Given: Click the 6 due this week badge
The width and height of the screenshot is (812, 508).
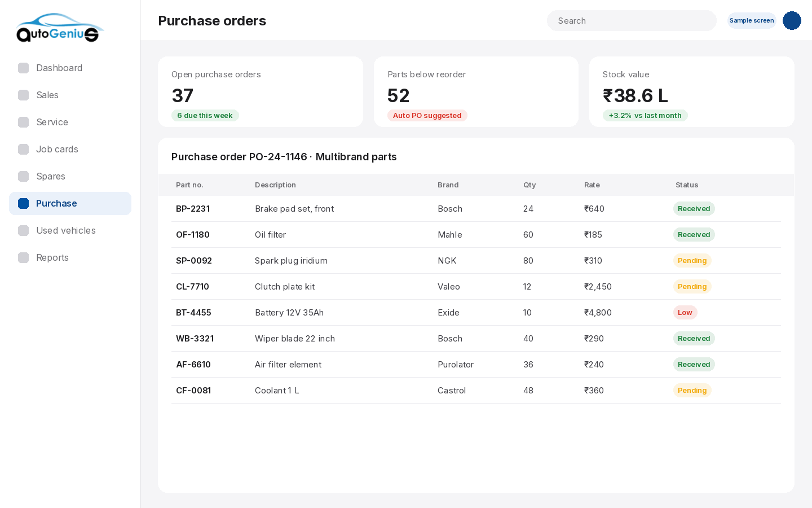Looking at the screenshot, I should point(205,116).
